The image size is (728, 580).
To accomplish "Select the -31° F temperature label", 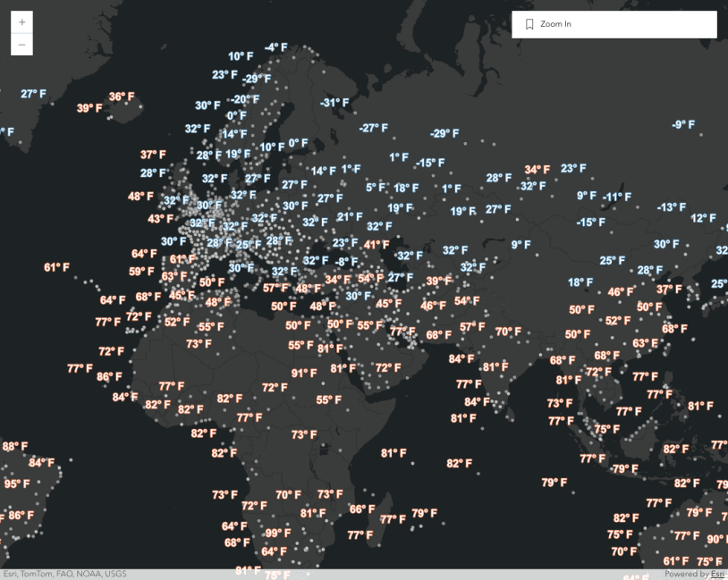I will [334, 103].
